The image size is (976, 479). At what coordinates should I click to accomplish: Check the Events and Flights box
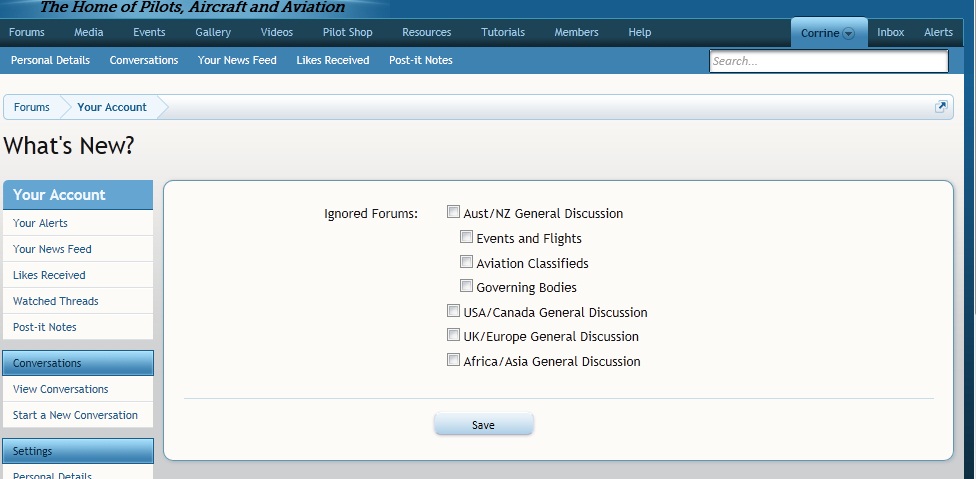466,237
